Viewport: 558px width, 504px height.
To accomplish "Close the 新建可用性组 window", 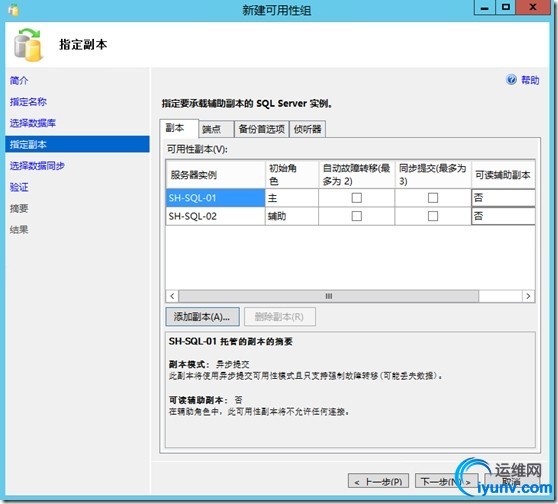I will 533,7.
